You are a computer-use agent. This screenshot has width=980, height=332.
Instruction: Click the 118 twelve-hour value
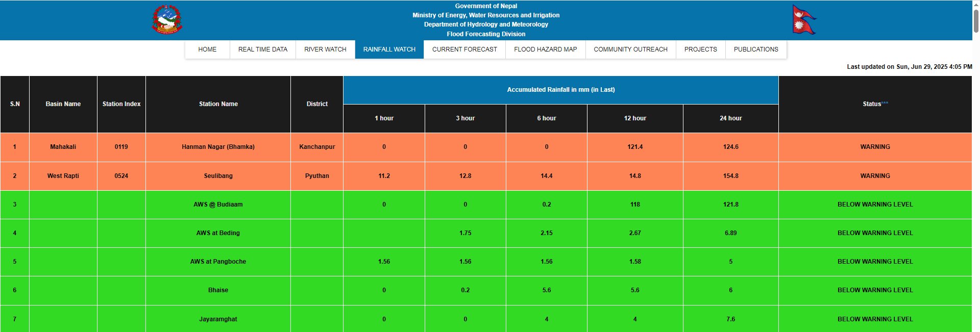635,205
